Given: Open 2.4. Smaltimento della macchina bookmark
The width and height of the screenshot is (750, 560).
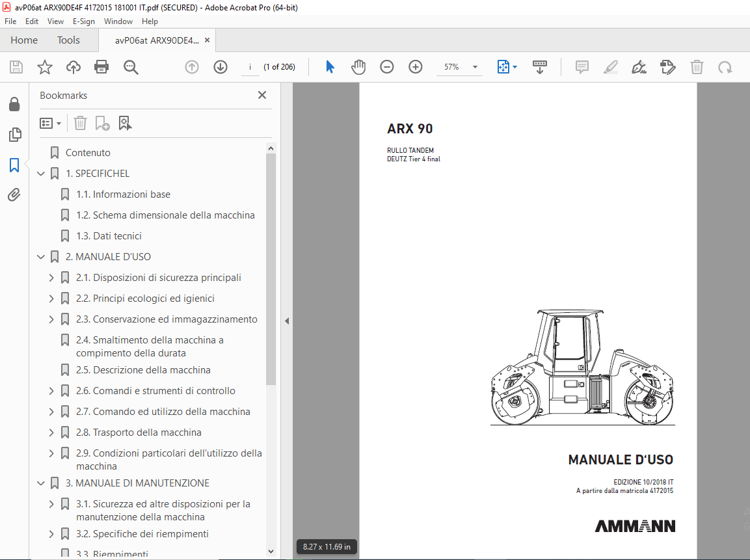Looking at the screenshot, I should [x=150, y=347].
